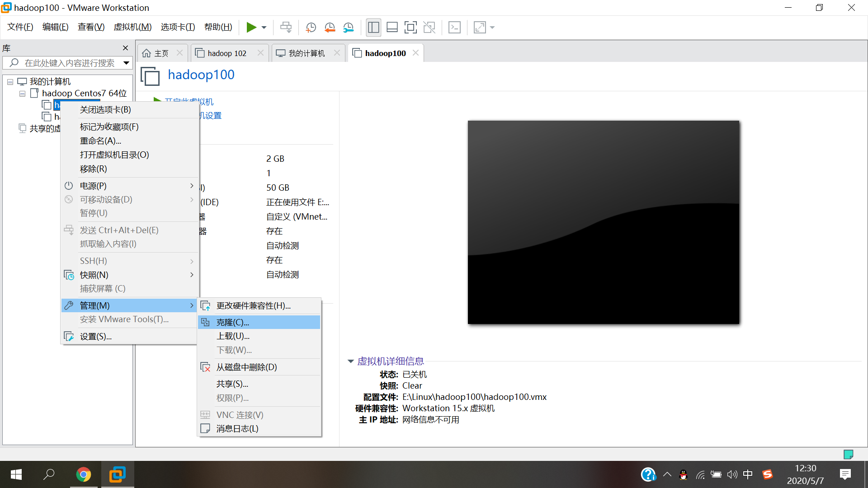Select 上载(U)... in submenu
This screenshot has width=868, height=488.
point(259,336)
